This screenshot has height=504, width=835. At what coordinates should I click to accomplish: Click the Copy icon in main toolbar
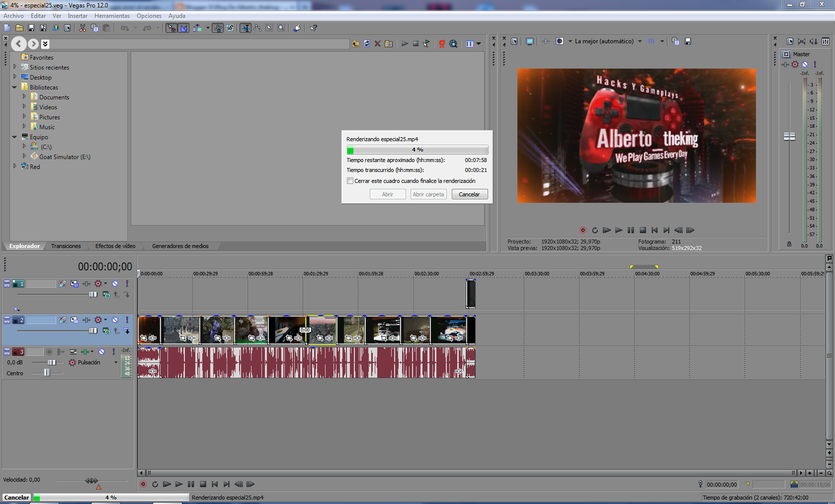[x=94, y=28]
